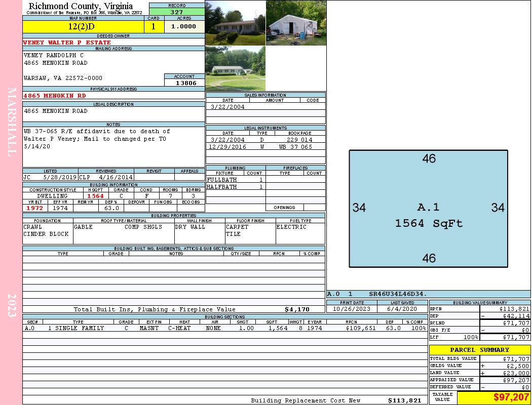The height and width of the screenshot is (405, 532).
Task: Select the yellow map number 12(2)D field
Action: (x=83, y=27)
